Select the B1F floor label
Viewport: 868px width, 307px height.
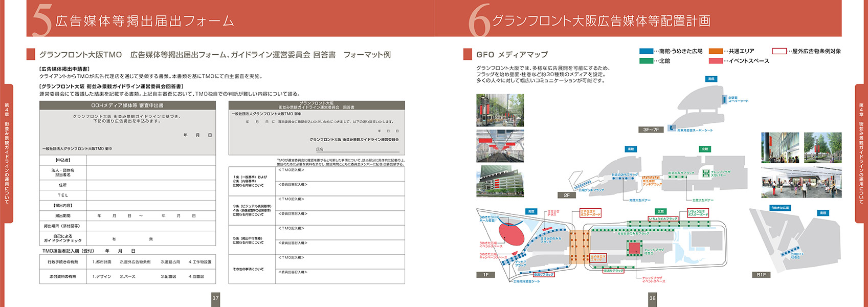pyautogui.click(x=761, y=275)
